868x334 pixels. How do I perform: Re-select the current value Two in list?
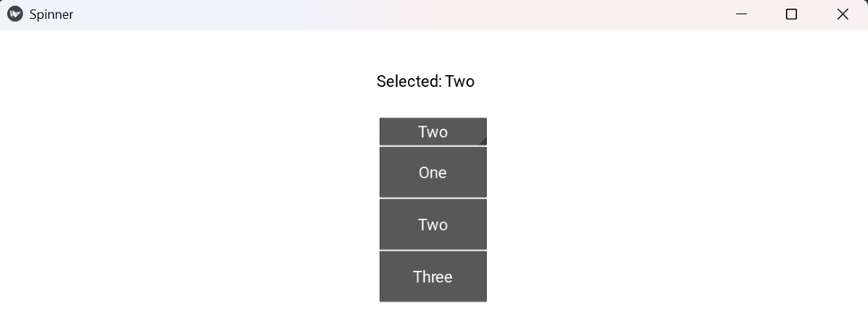(x=432, y=224)
